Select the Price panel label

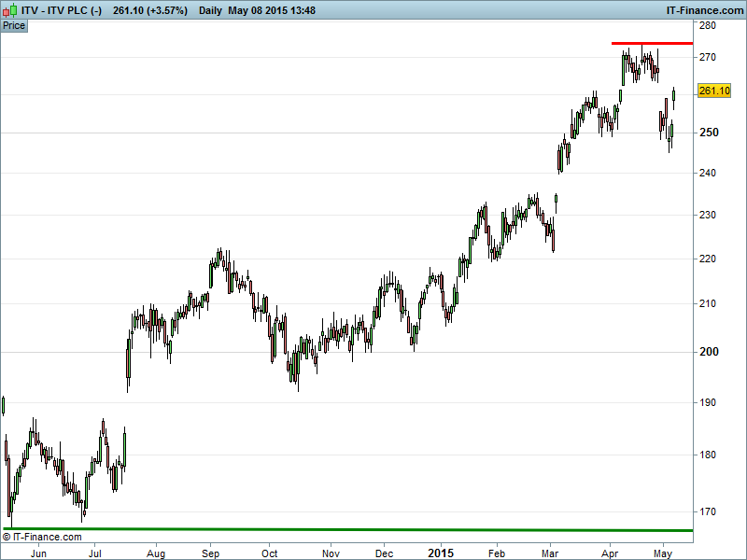(x=14, y=26)
